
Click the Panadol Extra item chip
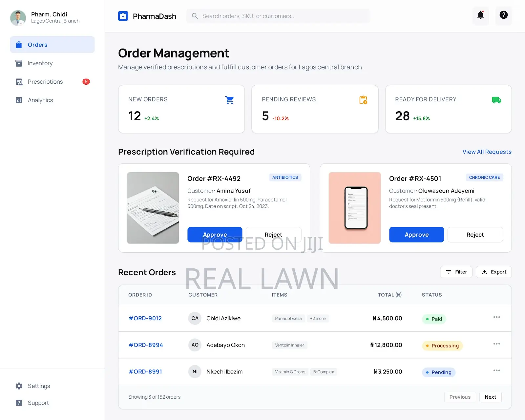[288, 318]
